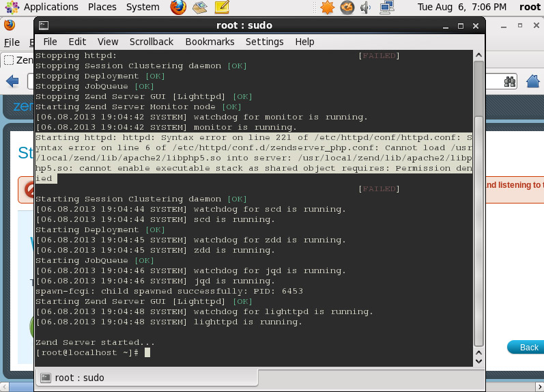
Task: Close the Firefox window behind the terminal
Action: click(x=536, y=25)
